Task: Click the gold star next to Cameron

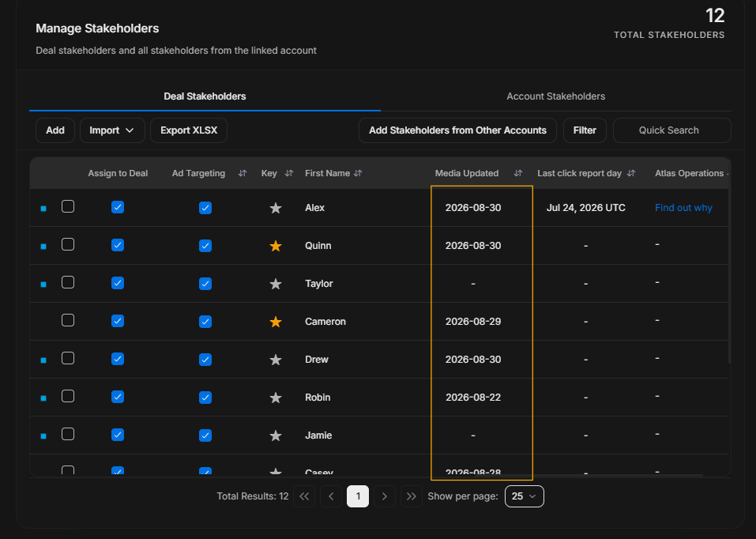Action: click(x=275, y=322)
